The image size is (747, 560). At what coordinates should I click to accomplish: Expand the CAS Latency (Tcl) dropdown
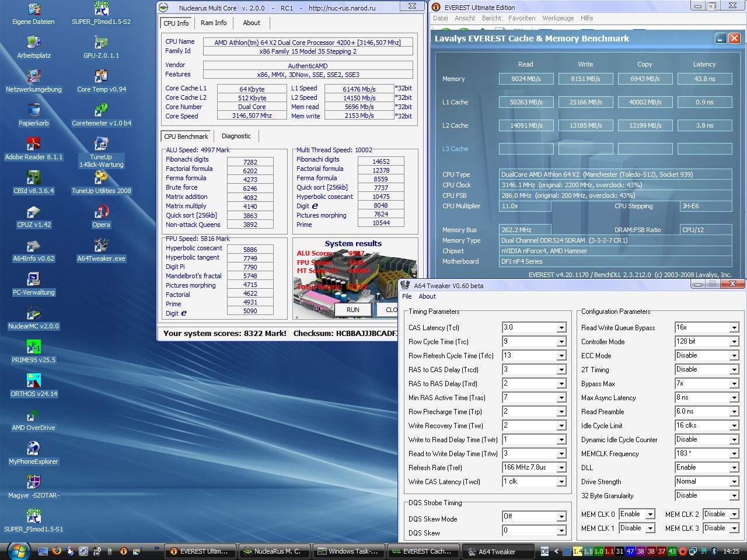561,328
